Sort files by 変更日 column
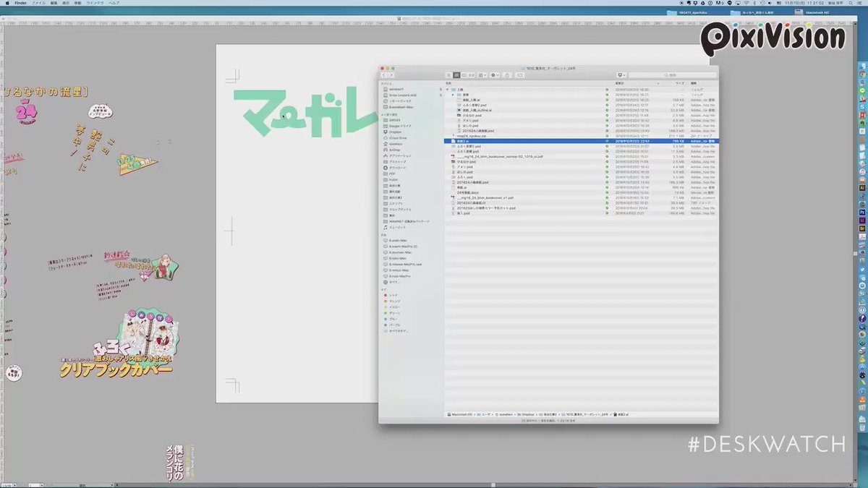The height and width of the screenshot is (488, 868). [x=619, y=84]
